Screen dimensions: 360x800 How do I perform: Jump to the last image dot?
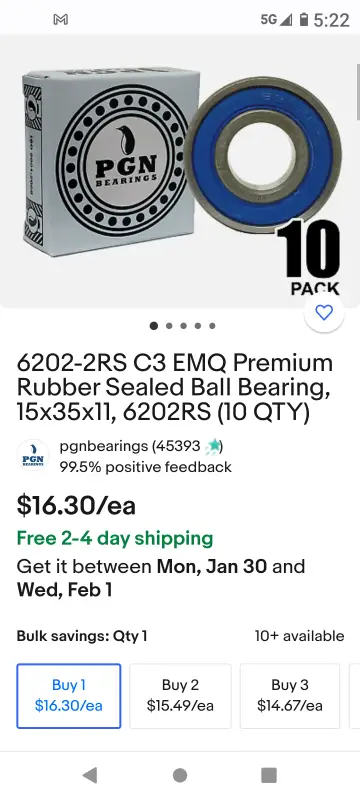pyautogui.click(x=212, y=326)
